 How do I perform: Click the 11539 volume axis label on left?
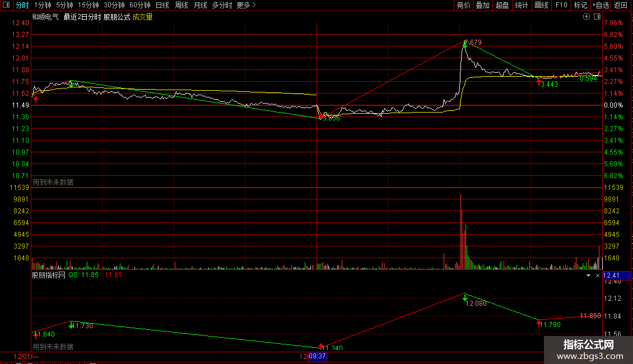click(20, 187)
